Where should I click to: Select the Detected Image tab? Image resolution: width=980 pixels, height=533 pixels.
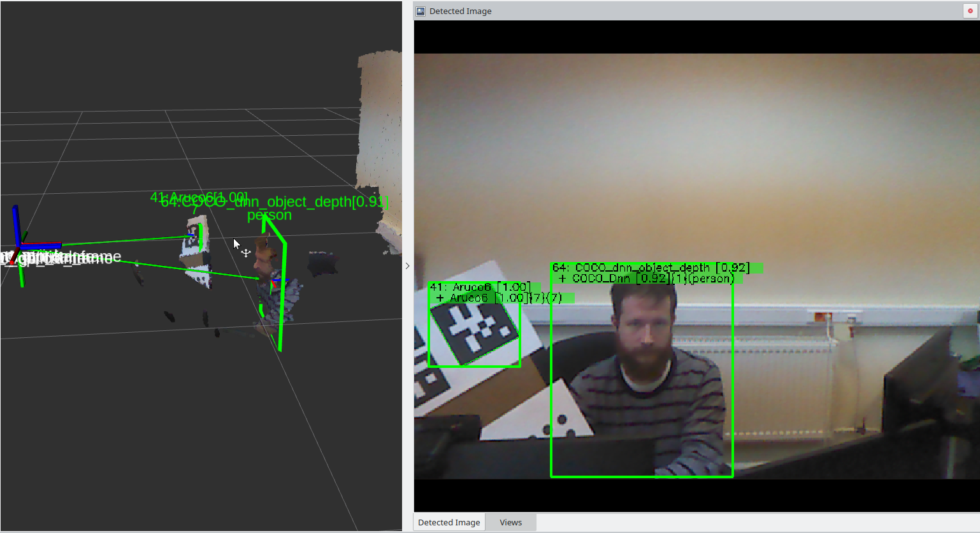pyautogui.click(x=449, y=522)
